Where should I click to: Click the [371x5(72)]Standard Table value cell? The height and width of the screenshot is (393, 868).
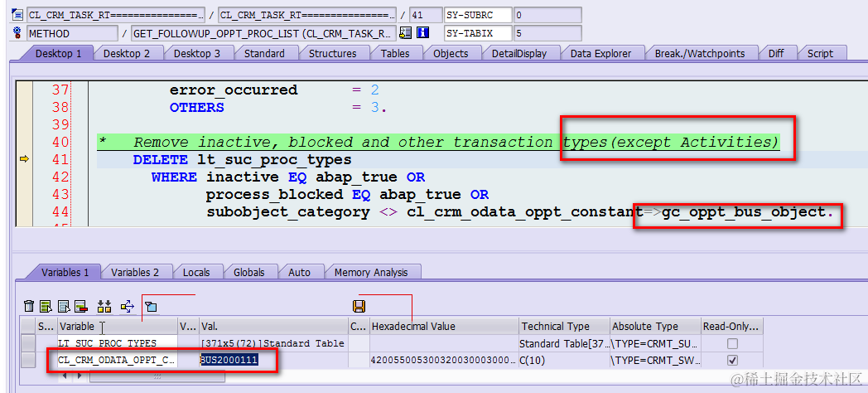coord(273,343)
